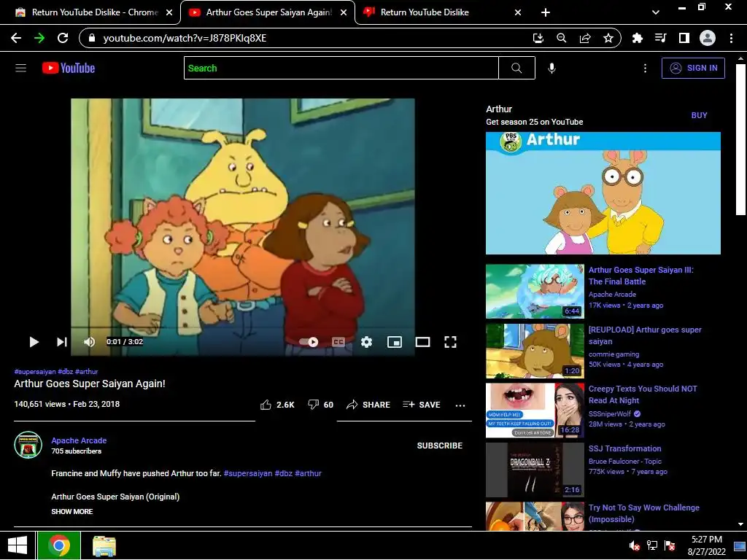Open zoom magnifier in address bar
This screenshot has width=747, height=560.
click(x=561, y=38)
